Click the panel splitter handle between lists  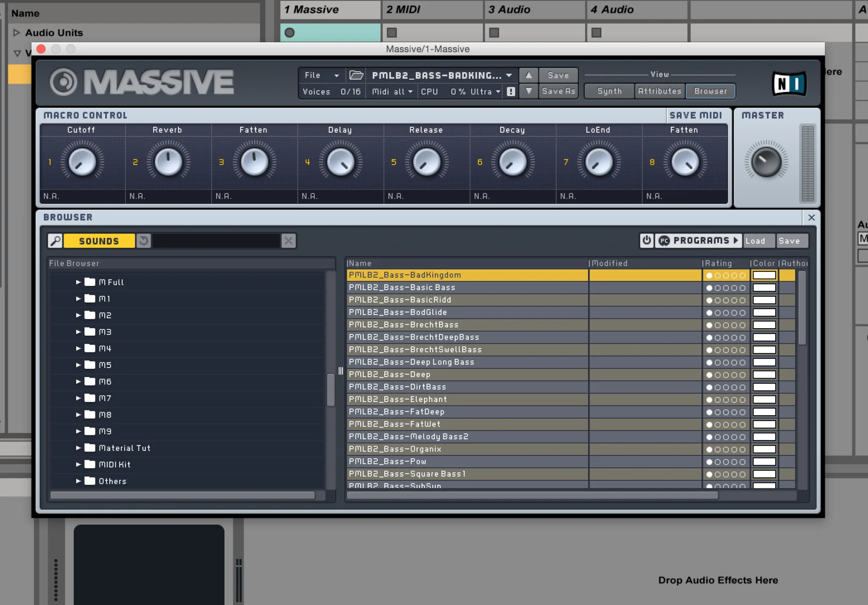[x=341, y=371]
